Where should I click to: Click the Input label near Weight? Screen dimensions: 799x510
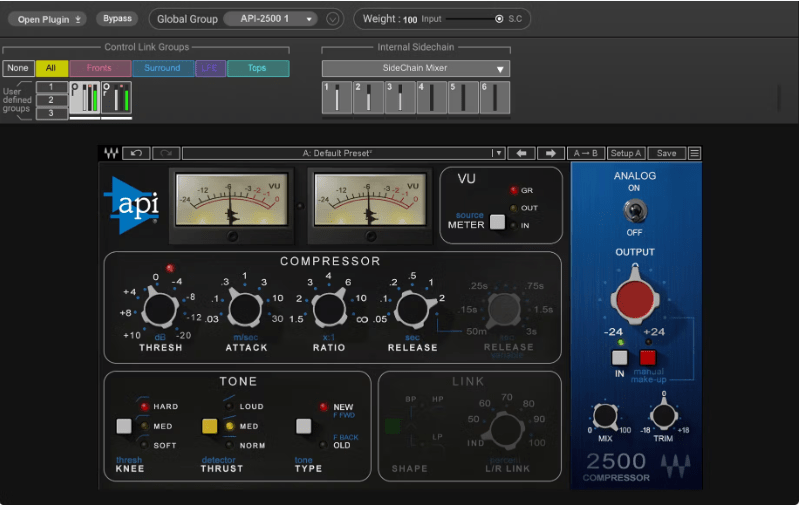[x=431, y=19]
